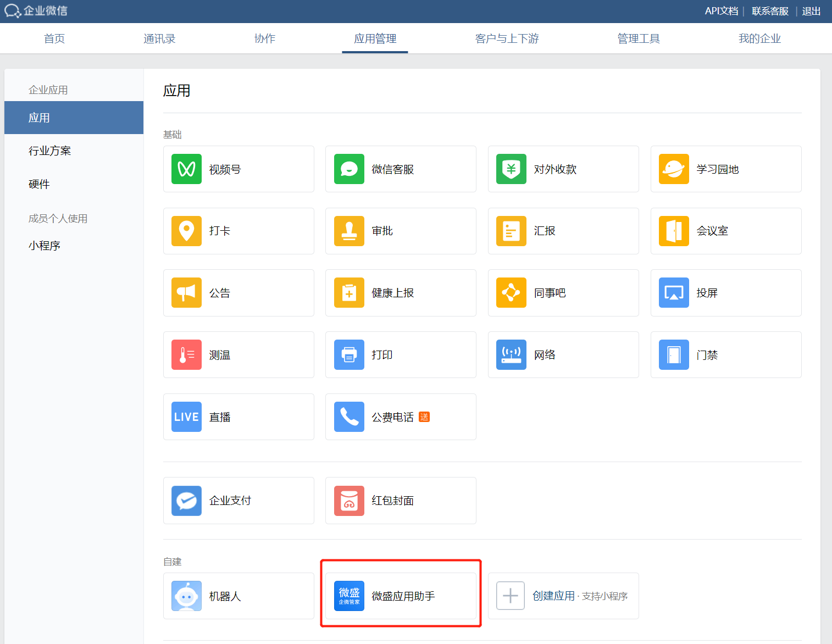Open the 我的企业 tab
The width and height of the screenshot is (832, 644).
(x=759, y=38)
